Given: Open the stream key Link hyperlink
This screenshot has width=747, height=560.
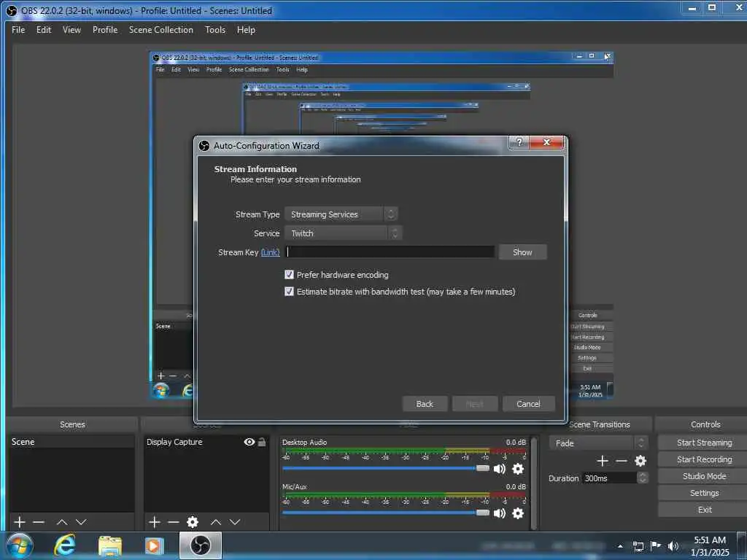Looking at the screenshot, I should [x=270, y=252].
